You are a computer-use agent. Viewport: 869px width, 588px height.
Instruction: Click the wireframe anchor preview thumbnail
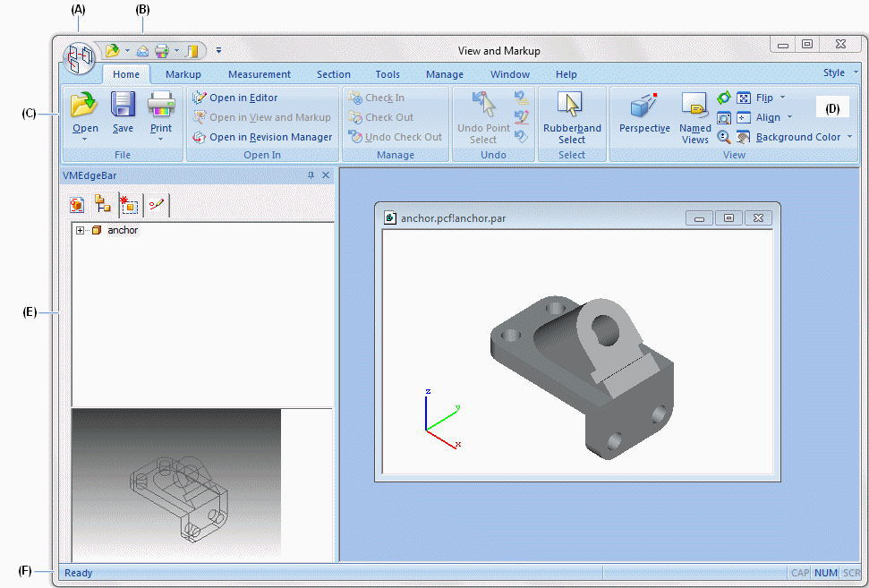(x=176, y=484)
